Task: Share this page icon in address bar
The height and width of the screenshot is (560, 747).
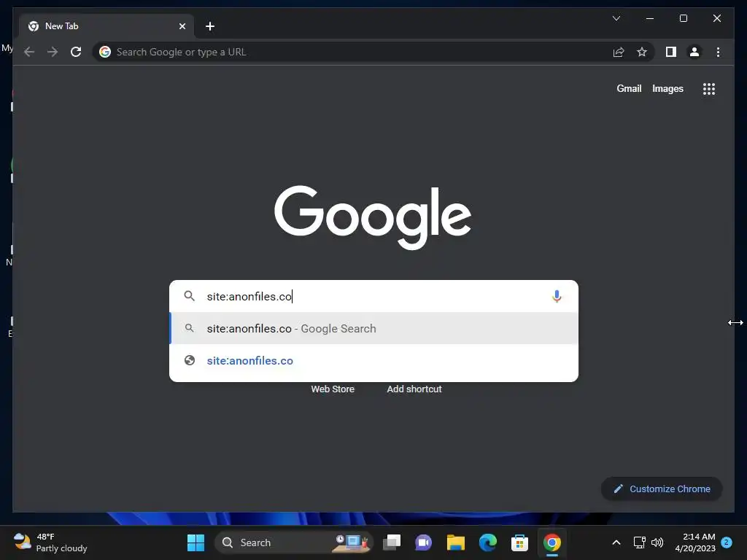Action: pyautogui.click(x=619, y=52)
